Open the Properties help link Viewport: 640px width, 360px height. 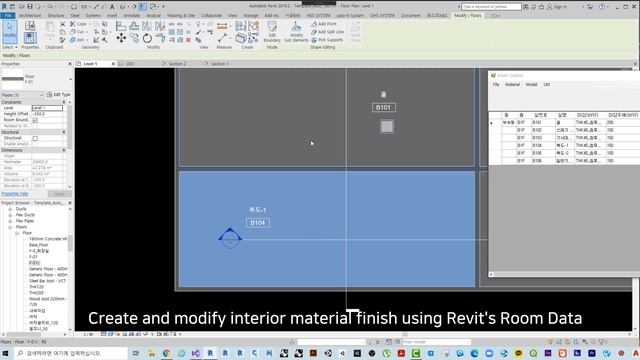point(15,194)
